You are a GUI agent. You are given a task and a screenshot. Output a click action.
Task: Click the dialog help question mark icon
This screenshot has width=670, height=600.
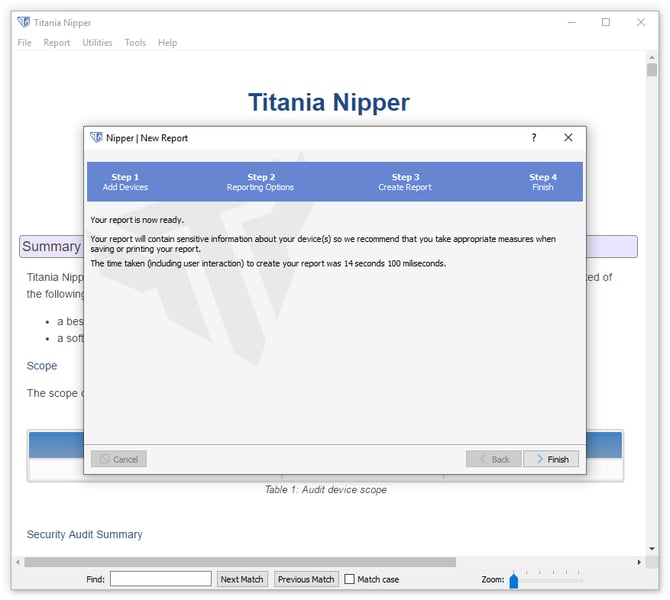click(533, 138)
